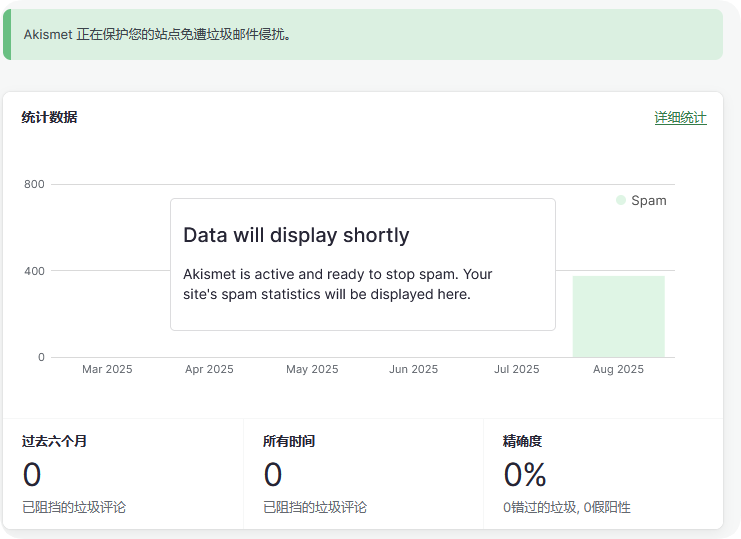Select the Jul 2025 axis label
This screenshot has height=539, width=741.
516,369
